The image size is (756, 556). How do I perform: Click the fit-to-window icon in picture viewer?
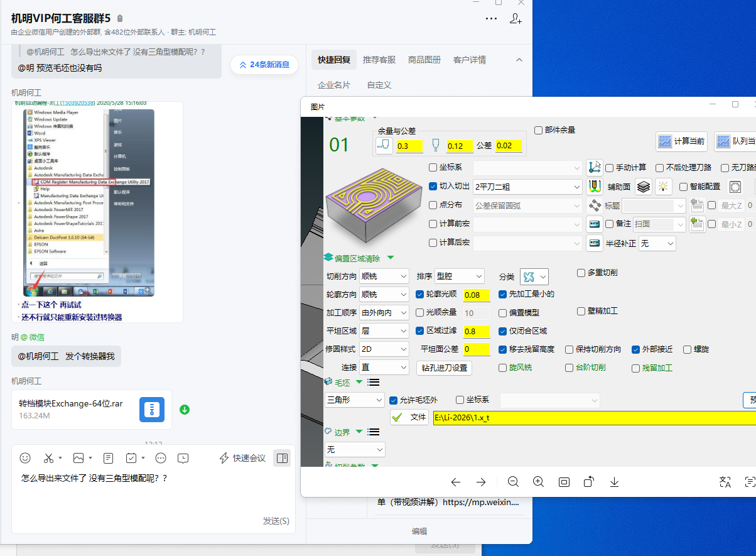point(564,482)
